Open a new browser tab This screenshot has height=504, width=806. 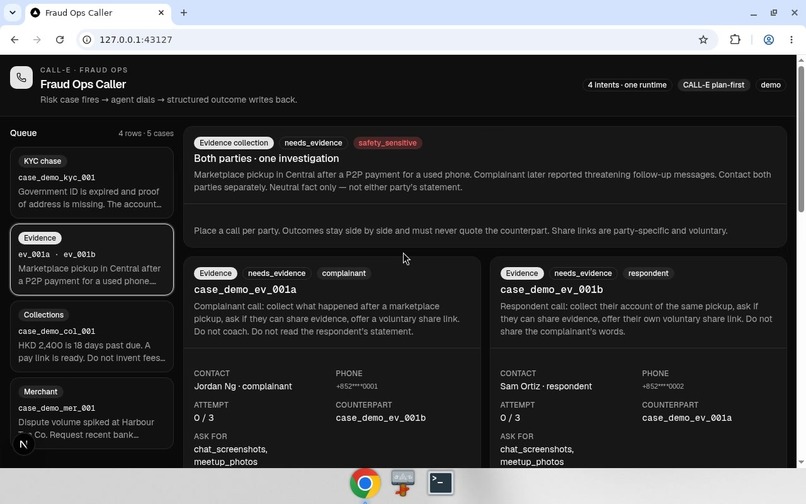click(184, 13)
